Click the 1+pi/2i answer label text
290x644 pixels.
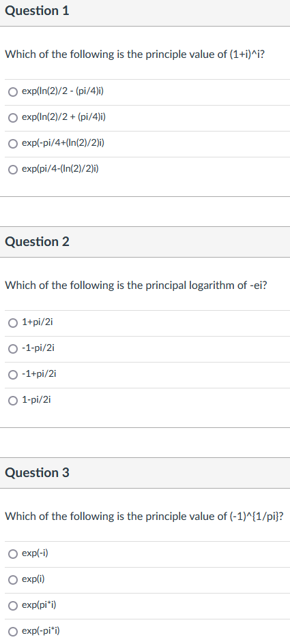[x=38, y=322]
